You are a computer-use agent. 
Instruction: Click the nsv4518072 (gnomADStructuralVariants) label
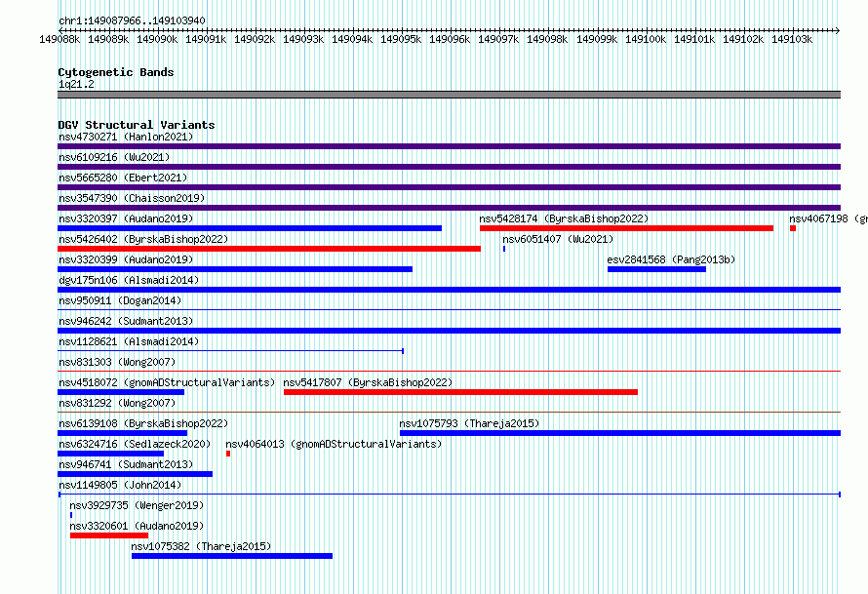167,382
